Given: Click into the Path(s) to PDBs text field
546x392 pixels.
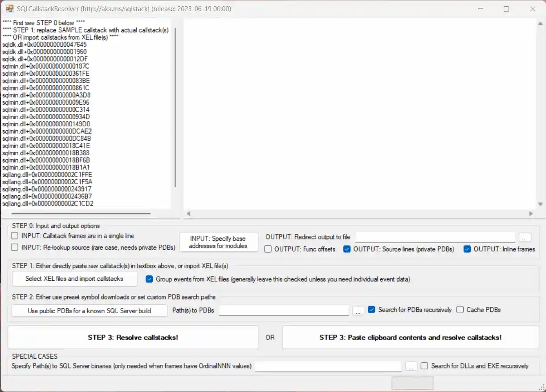Looking at the screenshot, I should point(284,310).
